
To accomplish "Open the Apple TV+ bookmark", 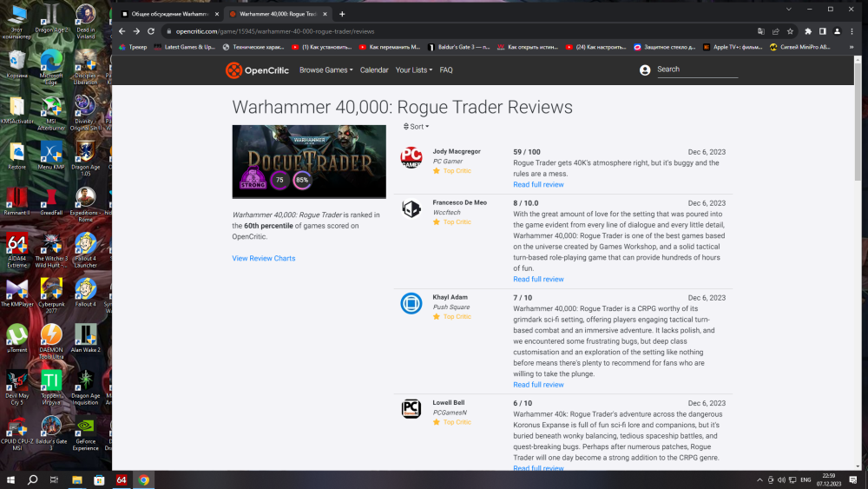I will (x=733, y=47).
